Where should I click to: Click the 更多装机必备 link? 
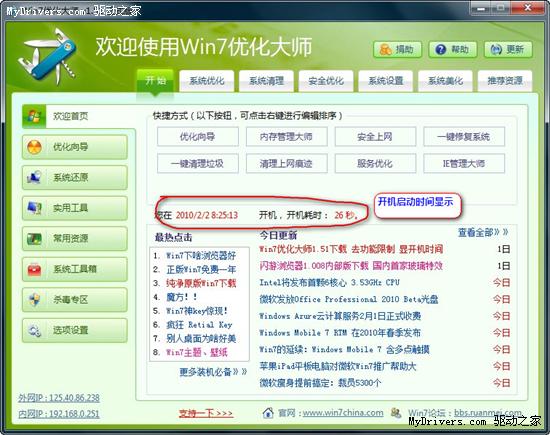pyautogui.click(x=213, y=372)
